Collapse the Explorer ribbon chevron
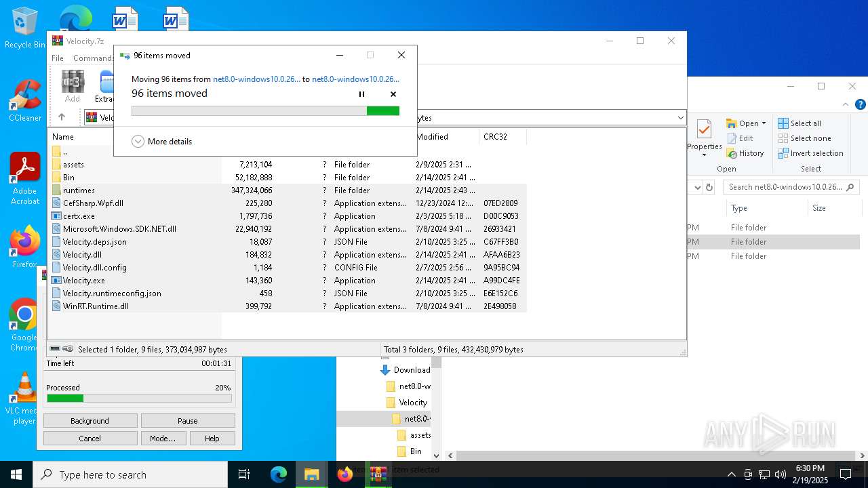This screenshot has height=488, width=868. pyautogui.click(x=846, y=104)
